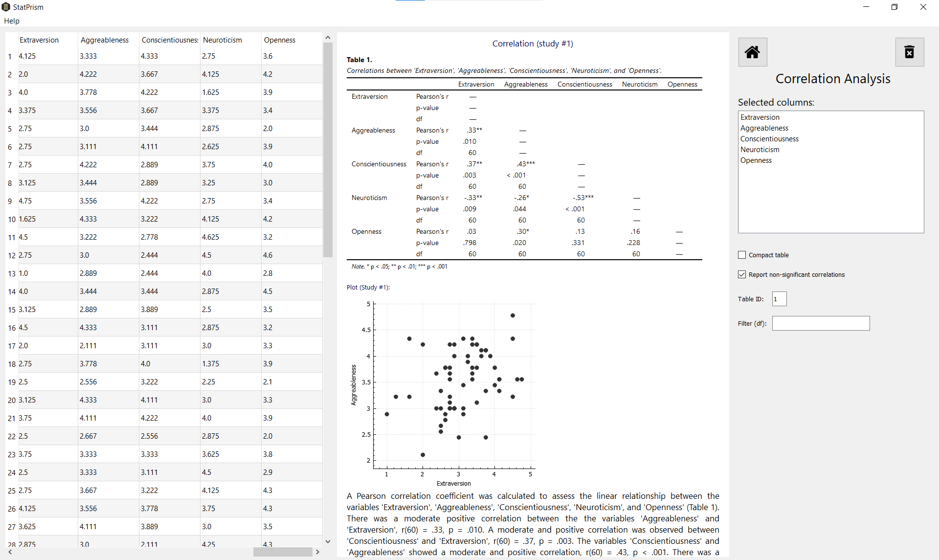Click the Plot (Study #1) label
Screen dimensions: 939x560
[x=368, y=287]
